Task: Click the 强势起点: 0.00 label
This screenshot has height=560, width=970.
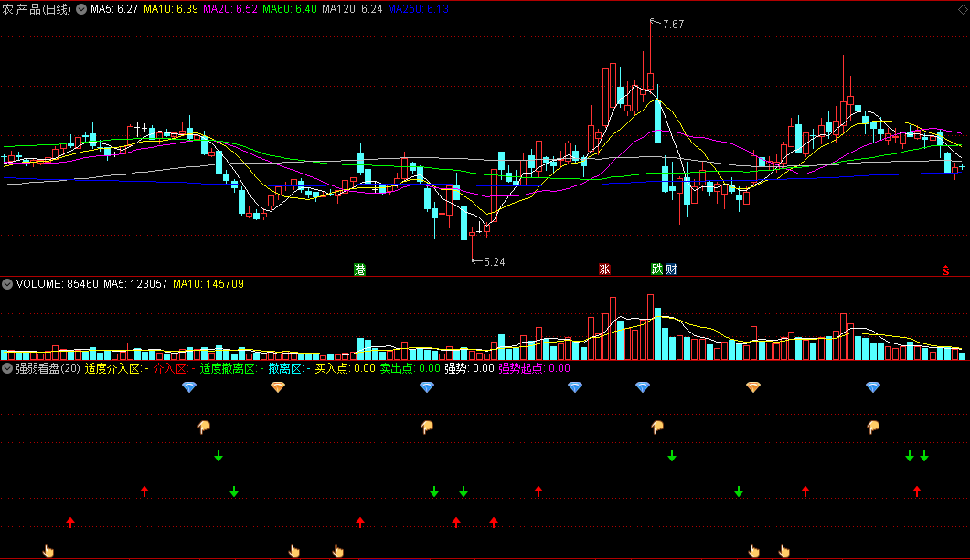Action: click(x=535, y=368)
